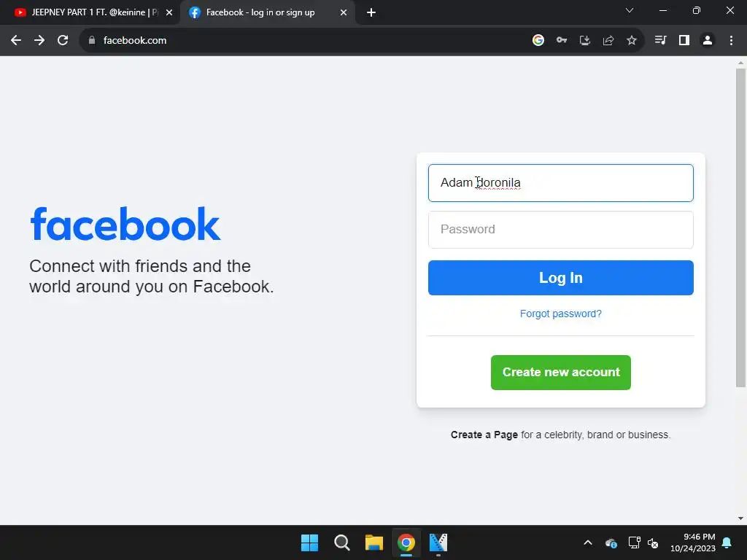This screenshot has height=560, width=747.
Task: Open Google icon in address bar
Action: (538, 41)
